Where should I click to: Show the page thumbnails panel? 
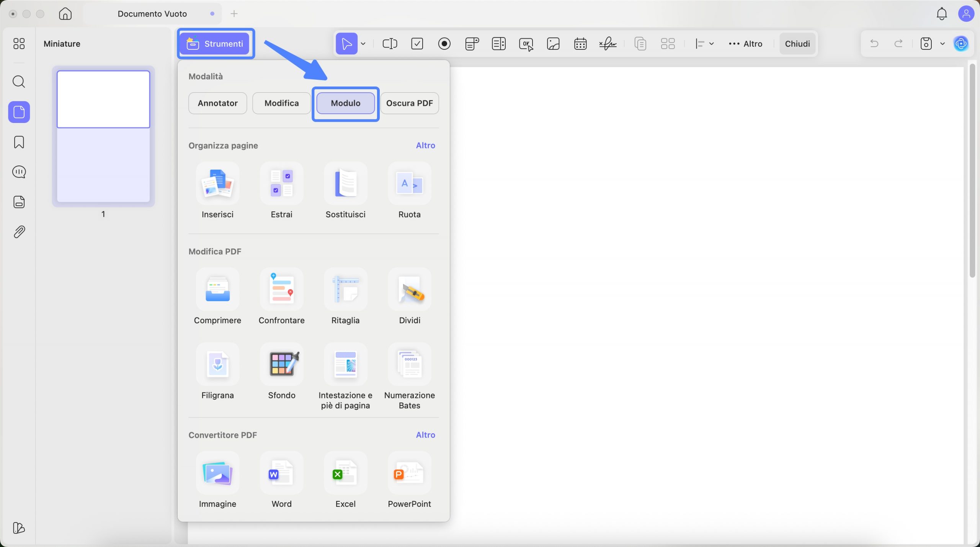pyautogui.click(x=19, y=112)
